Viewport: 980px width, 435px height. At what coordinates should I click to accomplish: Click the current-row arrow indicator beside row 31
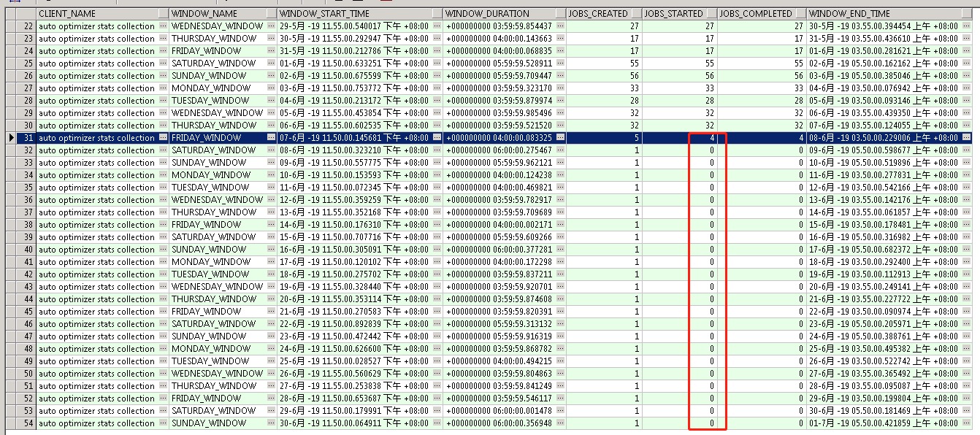click(x=10, y=138)
